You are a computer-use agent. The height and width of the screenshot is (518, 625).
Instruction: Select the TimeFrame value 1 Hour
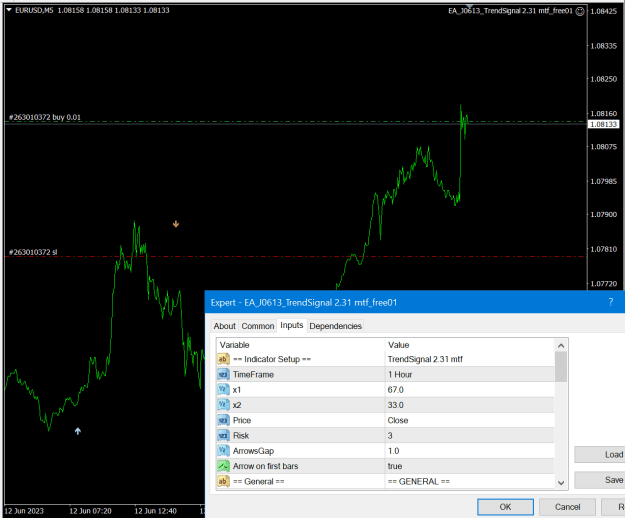400,375
